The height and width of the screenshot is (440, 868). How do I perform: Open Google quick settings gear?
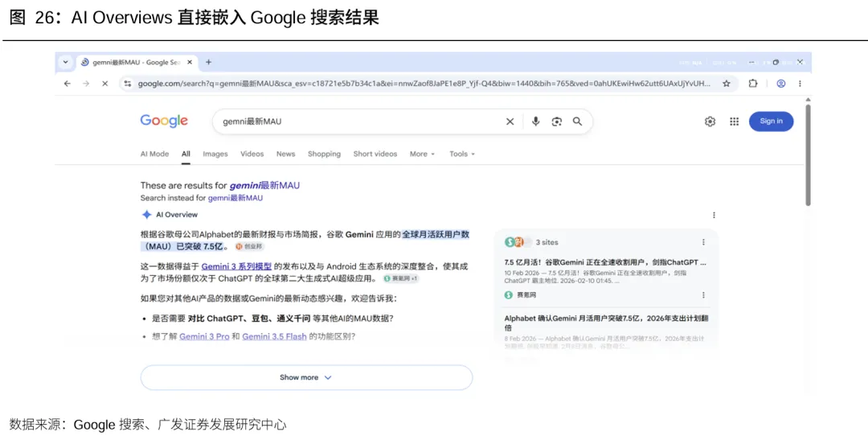tap(710, 121)
